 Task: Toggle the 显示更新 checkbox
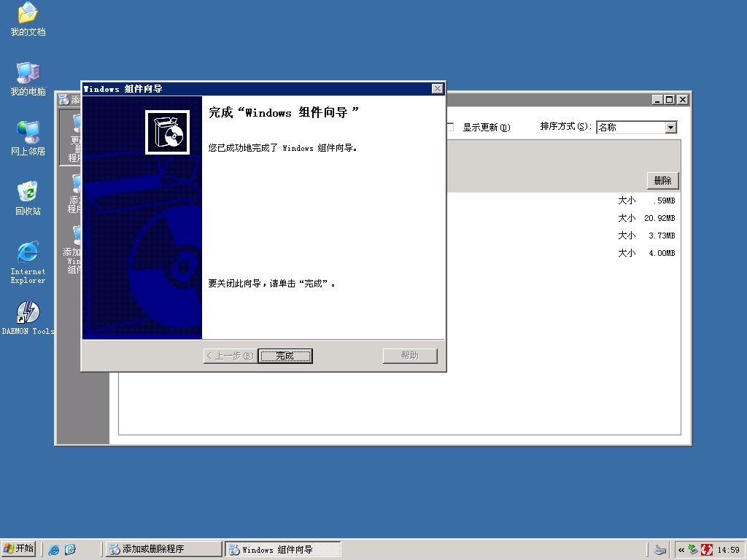[450, 127]
